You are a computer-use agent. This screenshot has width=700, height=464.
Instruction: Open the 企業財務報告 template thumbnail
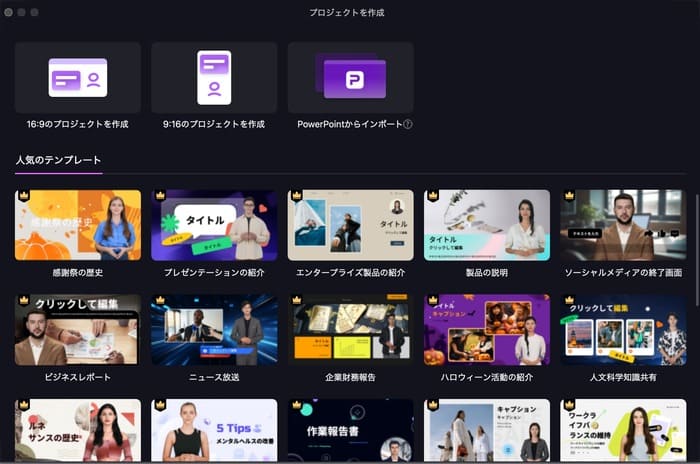point(350,330)
